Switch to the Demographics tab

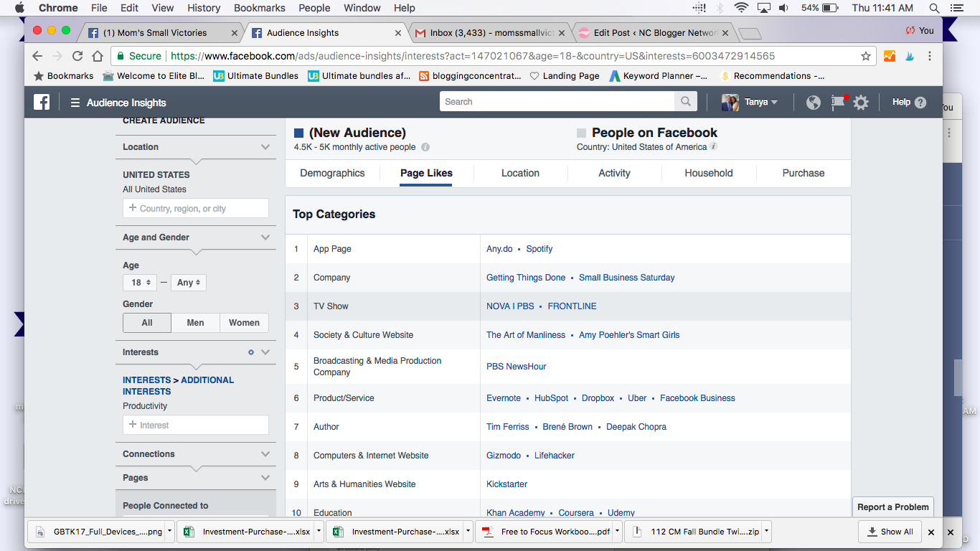[x=332, y=173]
